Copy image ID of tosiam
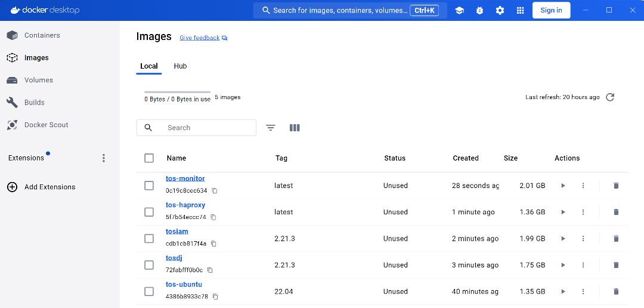 tap(213, 244)
